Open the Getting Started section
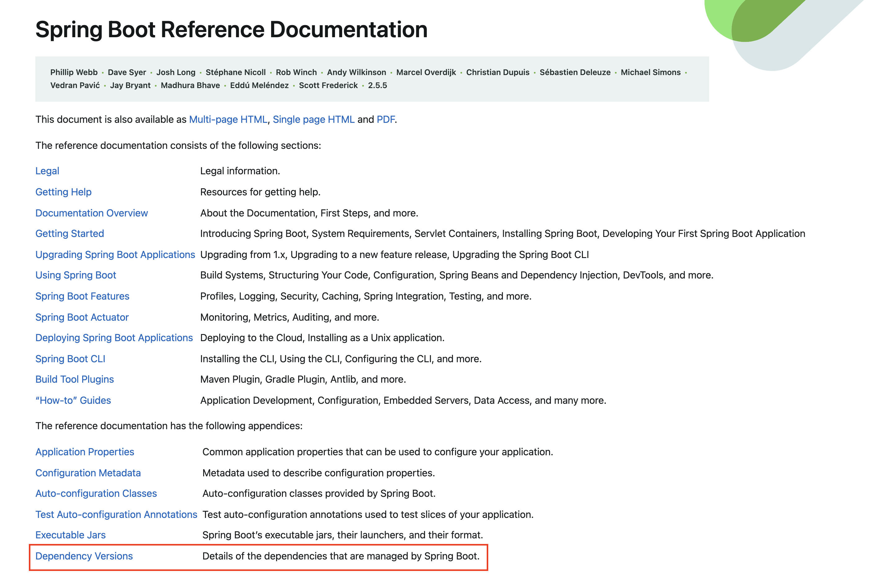Image resolution: width=876 pixels, height=588 pixels. (x=70, y=234)
